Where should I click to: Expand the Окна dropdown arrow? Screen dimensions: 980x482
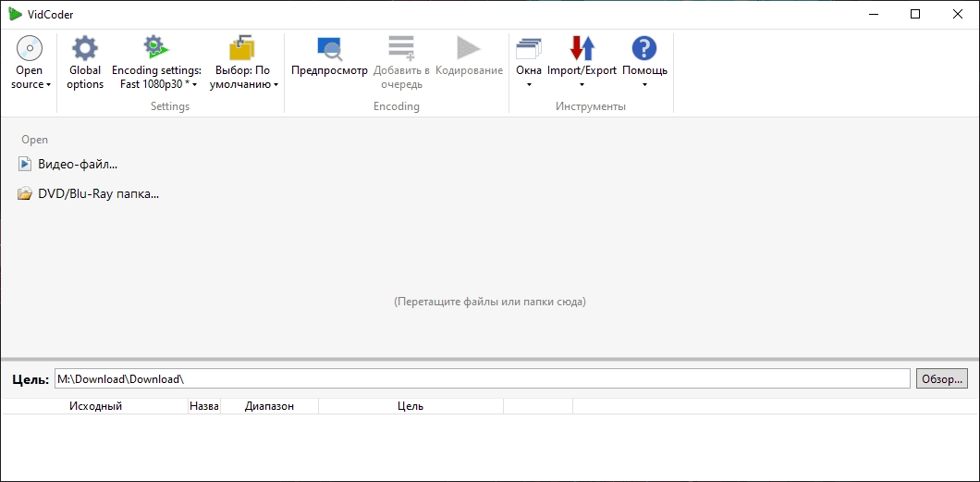point(529,85)
